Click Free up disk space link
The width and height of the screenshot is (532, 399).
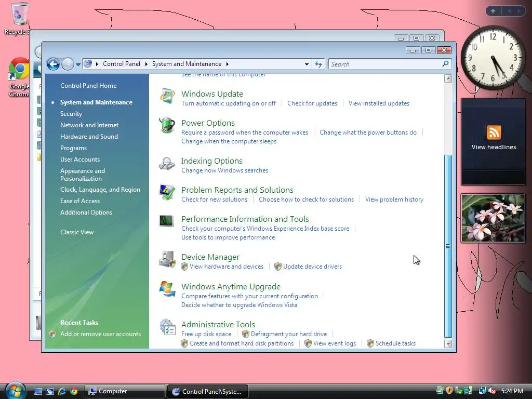point(206,334)
